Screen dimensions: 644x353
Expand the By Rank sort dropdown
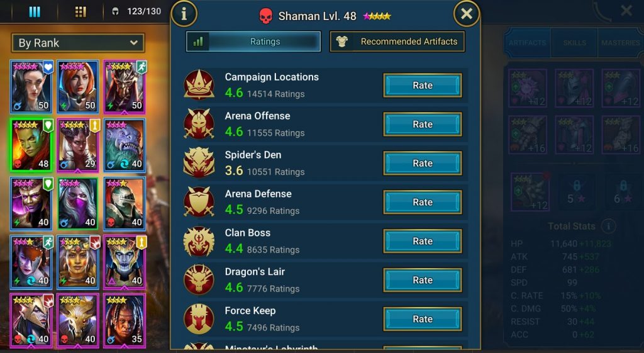coord(78,43)
